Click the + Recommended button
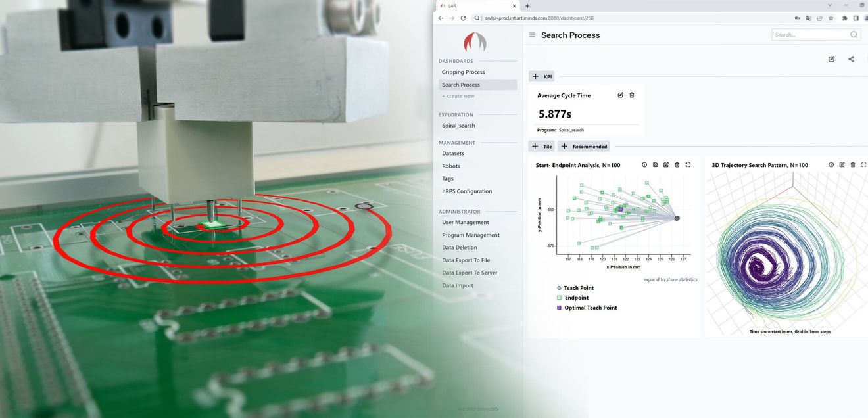The width and height of the screenshot is (868, 418). [584, 146]
